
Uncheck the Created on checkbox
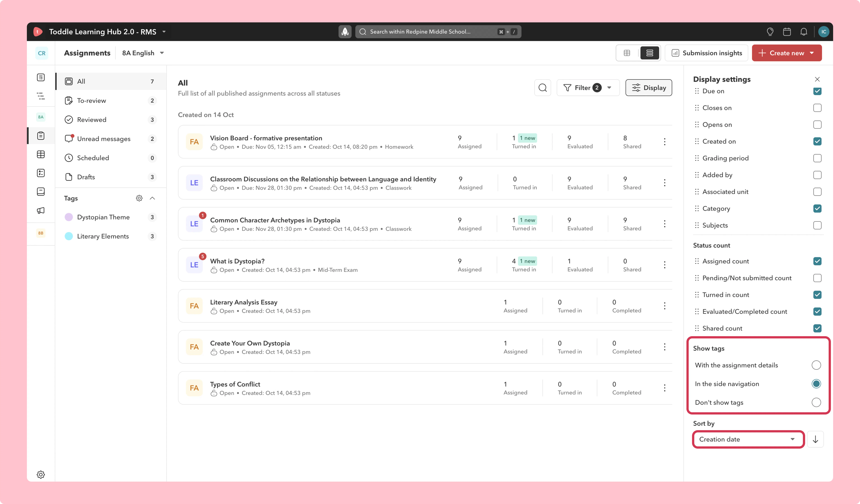pos(817,141)
